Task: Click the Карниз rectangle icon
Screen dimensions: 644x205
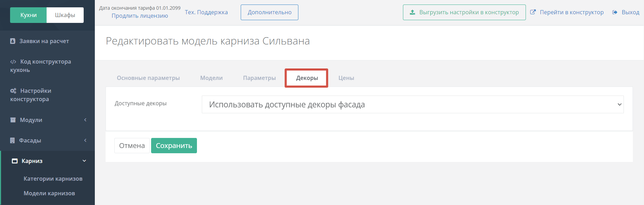Action: pos(15,161)
